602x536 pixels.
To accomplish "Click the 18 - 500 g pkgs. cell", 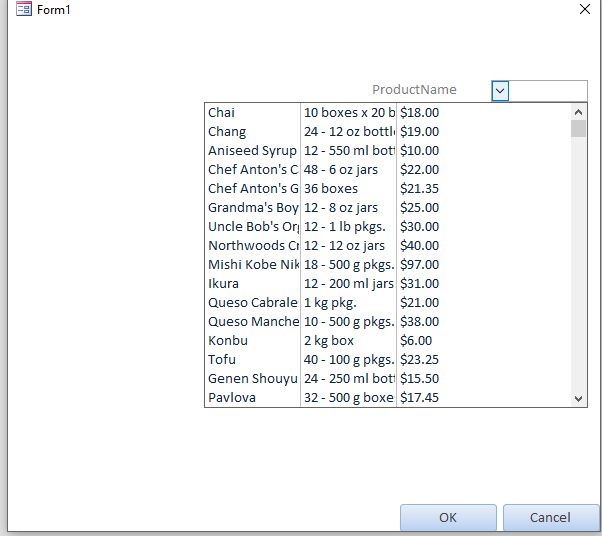I will click(349, 265).
